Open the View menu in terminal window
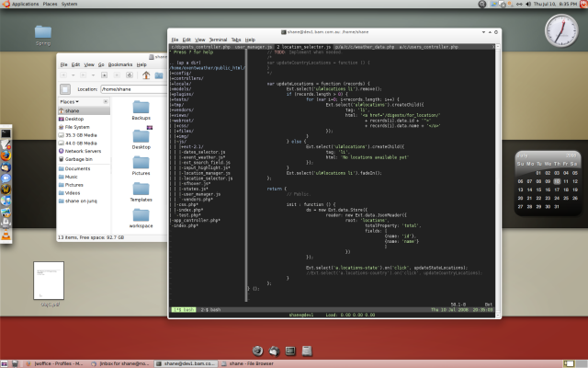 click(x=200, y=40)
